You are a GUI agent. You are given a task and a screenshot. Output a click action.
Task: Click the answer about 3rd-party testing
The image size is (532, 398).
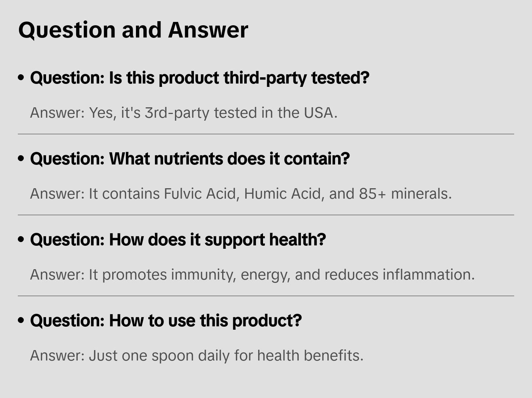(x=184, y=113)
